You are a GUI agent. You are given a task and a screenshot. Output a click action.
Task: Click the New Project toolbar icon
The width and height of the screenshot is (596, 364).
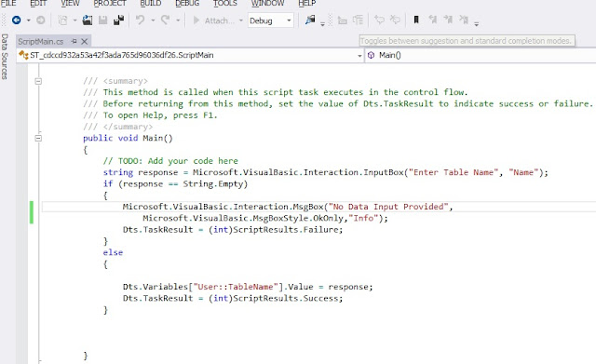point(62,20)
